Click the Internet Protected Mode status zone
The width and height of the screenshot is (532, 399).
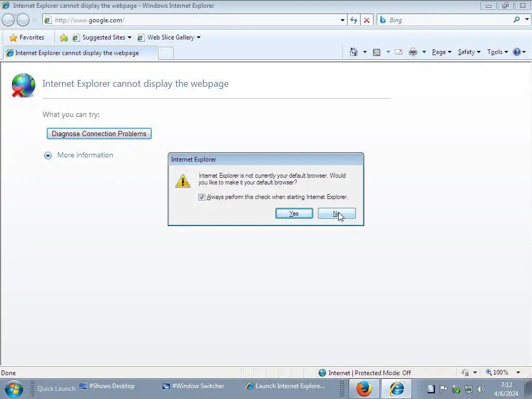(365, 373)
